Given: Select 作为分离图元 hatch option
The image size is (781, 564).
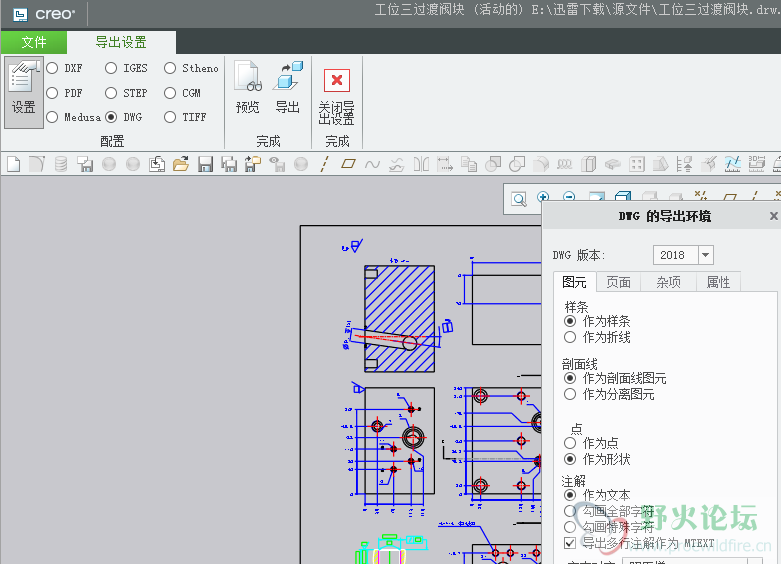Looking at the screenshot, I should coord(570,394).
